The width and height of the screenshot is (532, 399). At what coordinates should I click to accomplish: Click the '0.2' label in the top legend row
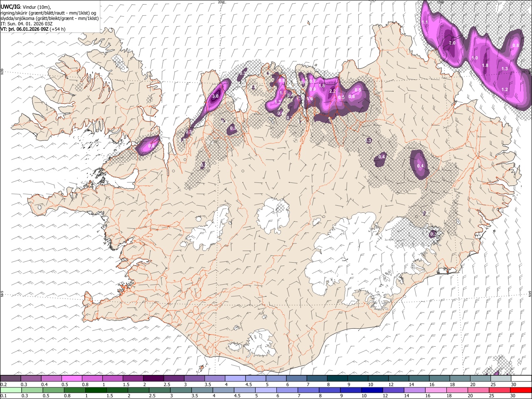tap(4, 384)
